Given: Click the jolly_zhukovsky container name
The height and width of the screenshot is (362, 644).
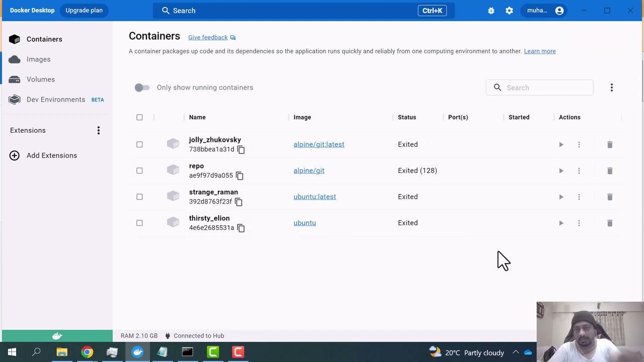Looking at the screenshot, I should pyautogui.click(x=215, y=140).
